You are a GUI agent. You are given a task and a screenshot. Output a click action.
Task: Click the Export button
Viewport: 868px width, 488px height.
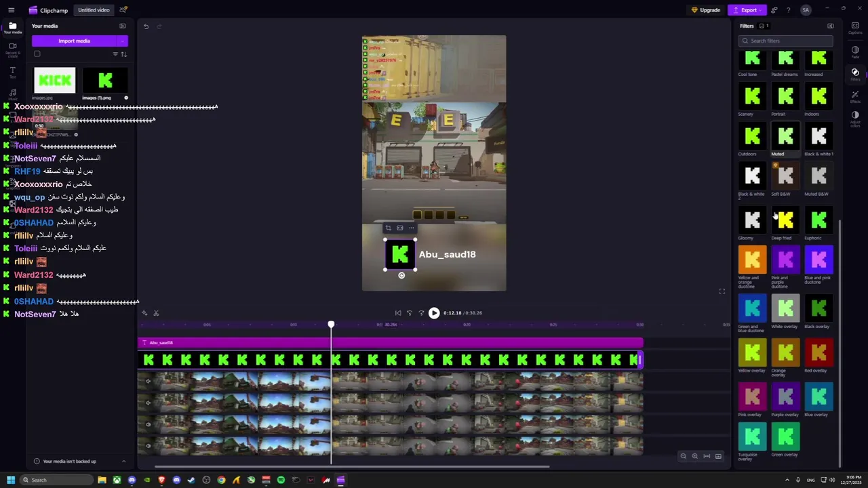click(x=749, y=10)
